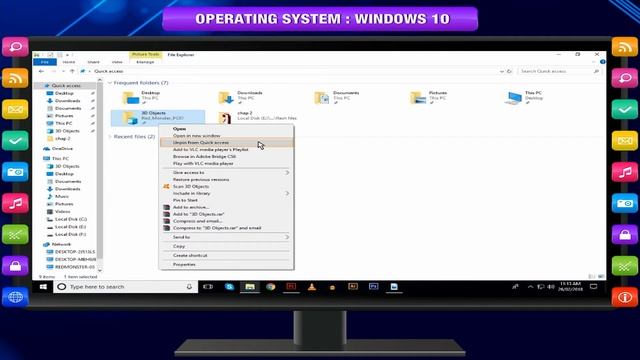Open Adobe Illustrator from the taskbar
This screenshot has width=640, height=360.
[353, 287]
